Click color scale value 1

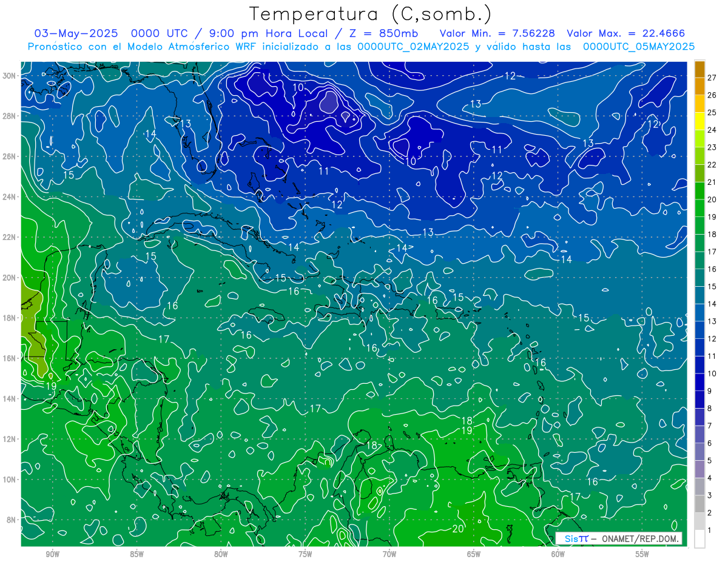pos(710,530)
